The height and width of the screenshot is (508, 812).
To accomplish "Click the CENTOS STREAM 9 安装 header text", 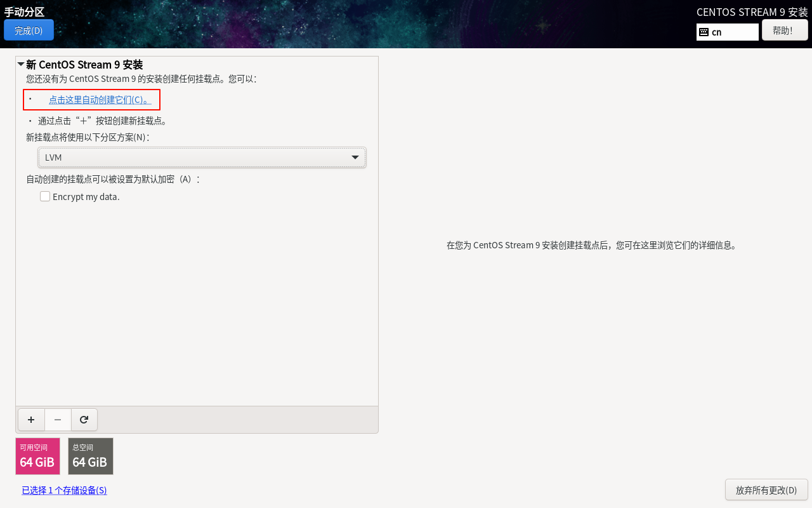I will 752,12.
